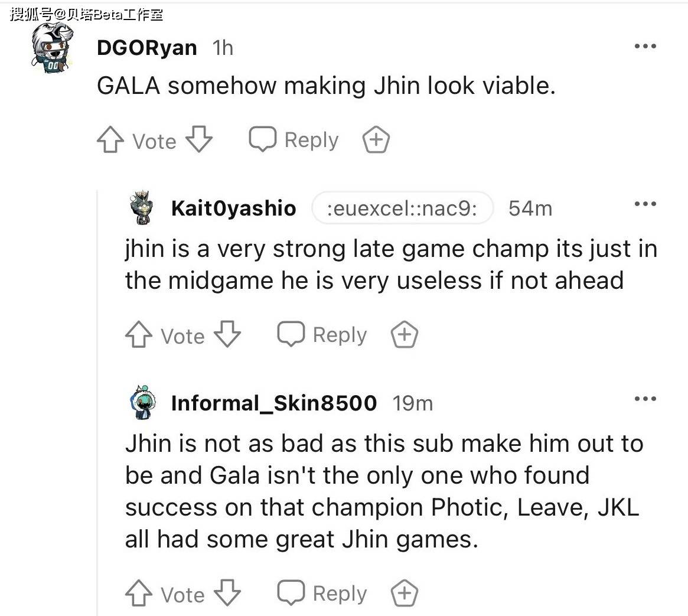This screenshot has height=616, width=688.
Task: Award Kait0yashio's comment
Action: click(405, 335)
